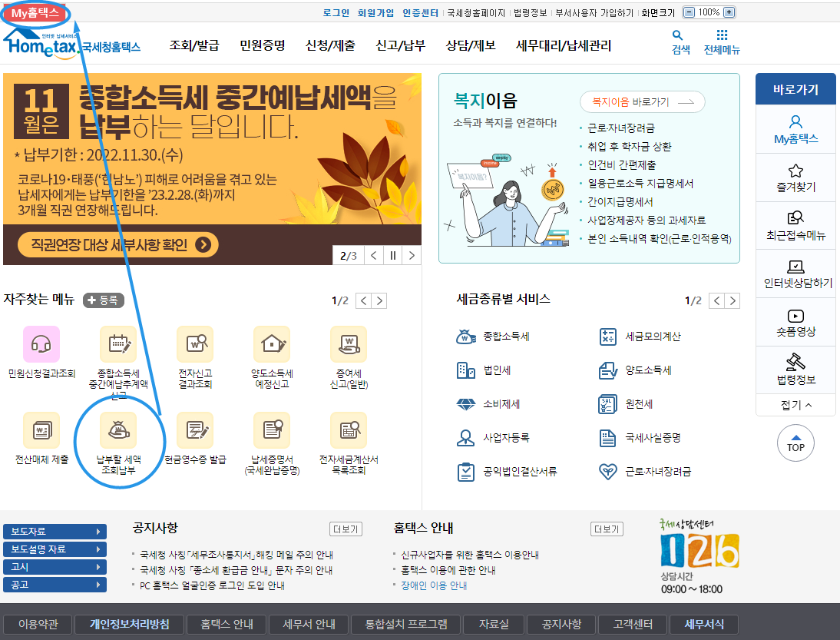
Task: Increase screen size with plus button
Action: 729,12
